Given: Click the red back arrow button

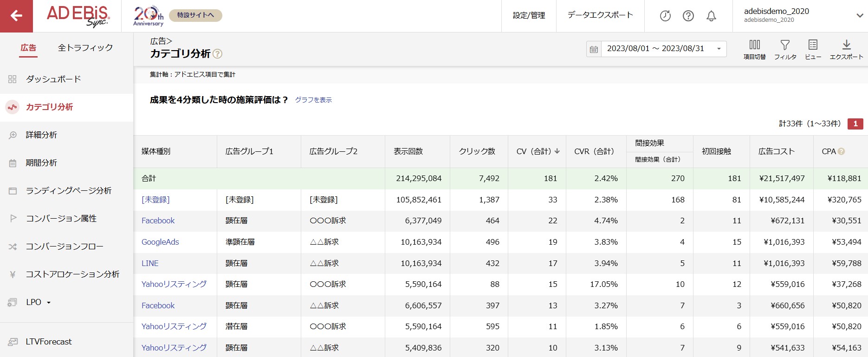Looking at the screenshot, I should (16, 16).
